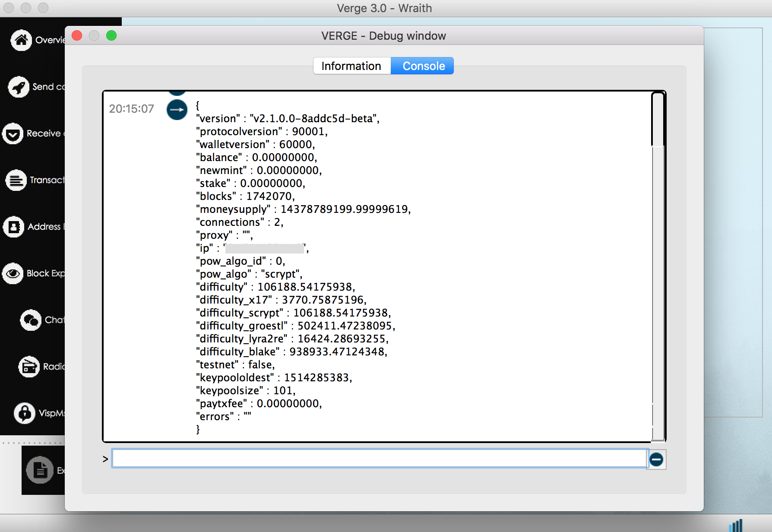Click the console output scrollbar thumb

[658, 120]
